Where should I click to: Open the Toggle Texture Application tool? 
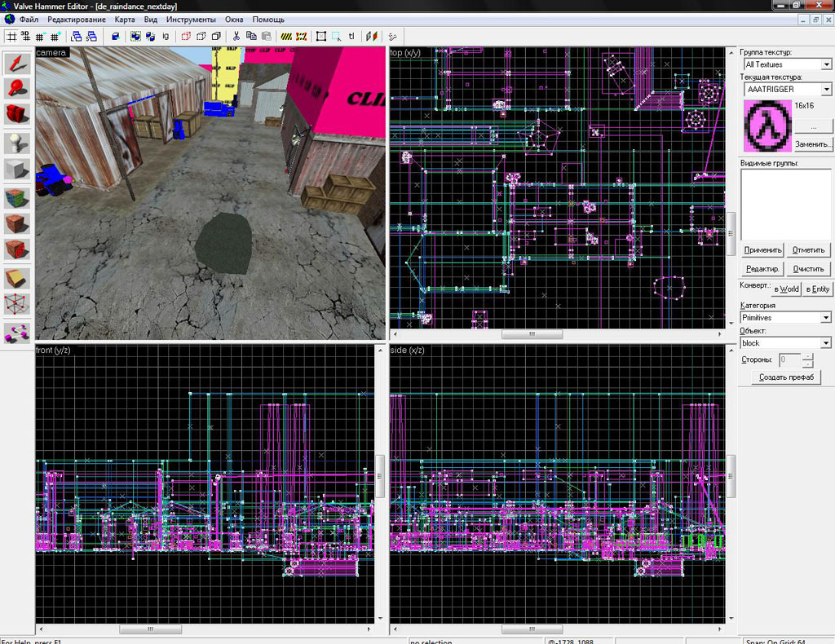click(17, 199)
